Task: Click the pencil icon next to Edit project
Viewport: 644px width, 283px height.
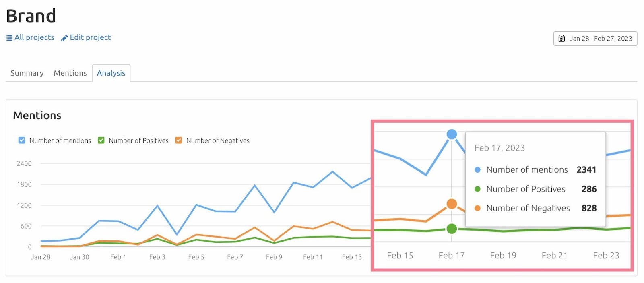Action: [x=64, y=37]
